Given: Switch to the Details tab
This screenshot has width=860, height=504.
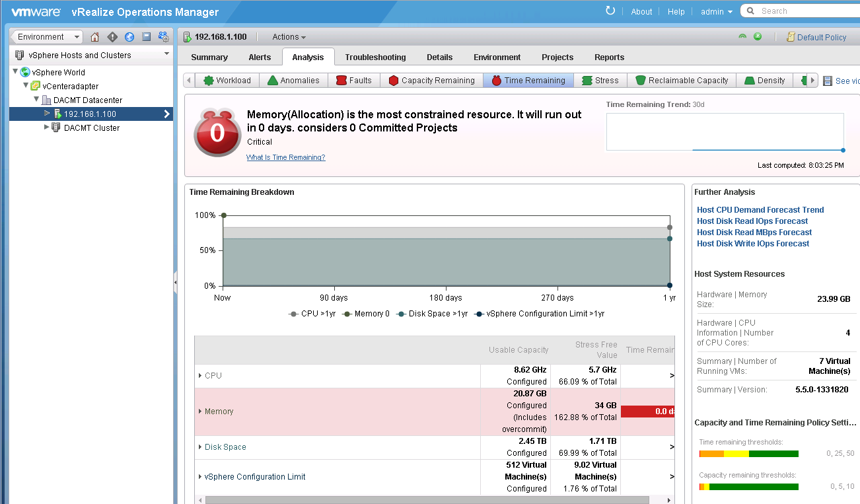Looking at the screenshot, I should [440, 57].
